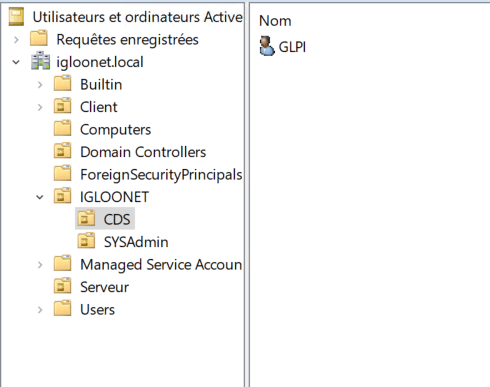Select the SYSAdmin tree label
This screenshot has width=490, height=387.
coord(136,242)
